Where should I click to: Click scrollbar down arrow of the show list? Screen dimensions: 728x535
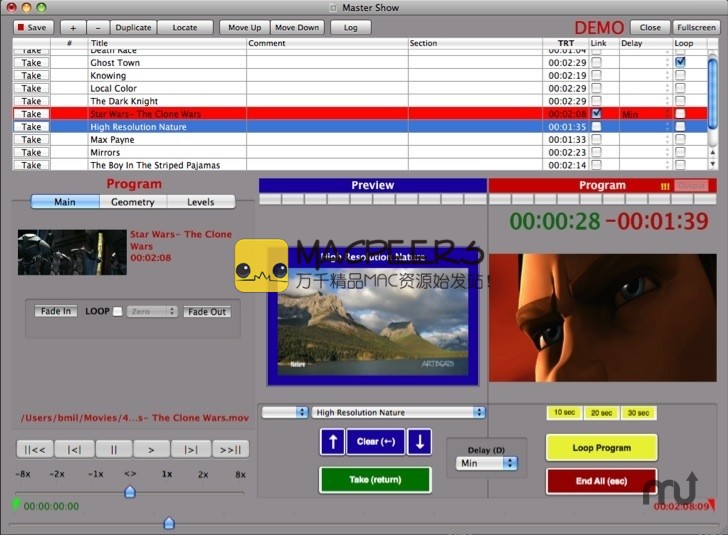coord(713,164)
